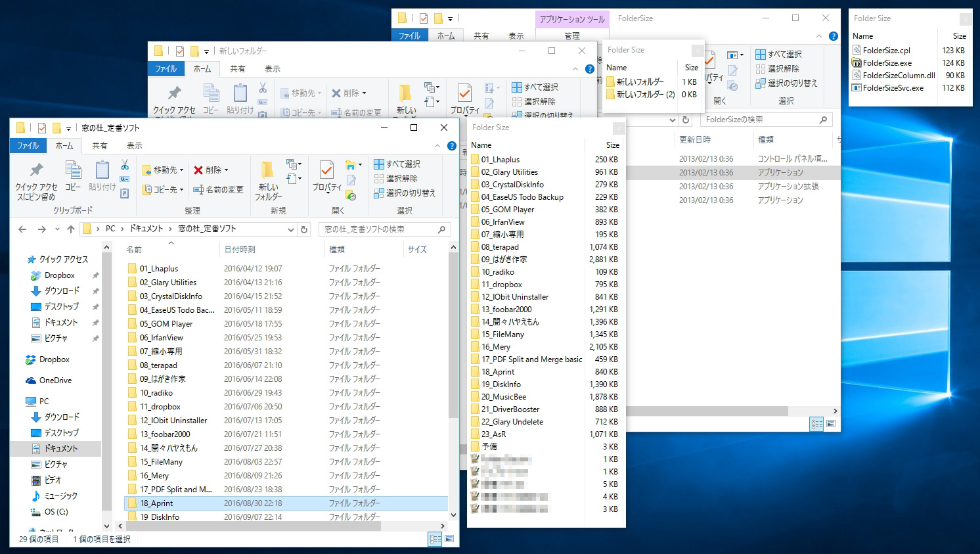Expand address bar history in 窓の杜_定番ソフト window
This screenshot has width=980, height=554.
pyautogui.click(x=290, y=229)
